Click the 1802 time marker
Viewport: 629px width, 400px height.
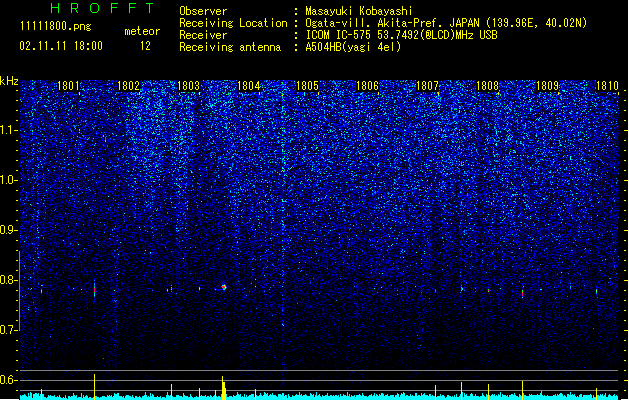(x=128, y=86)
